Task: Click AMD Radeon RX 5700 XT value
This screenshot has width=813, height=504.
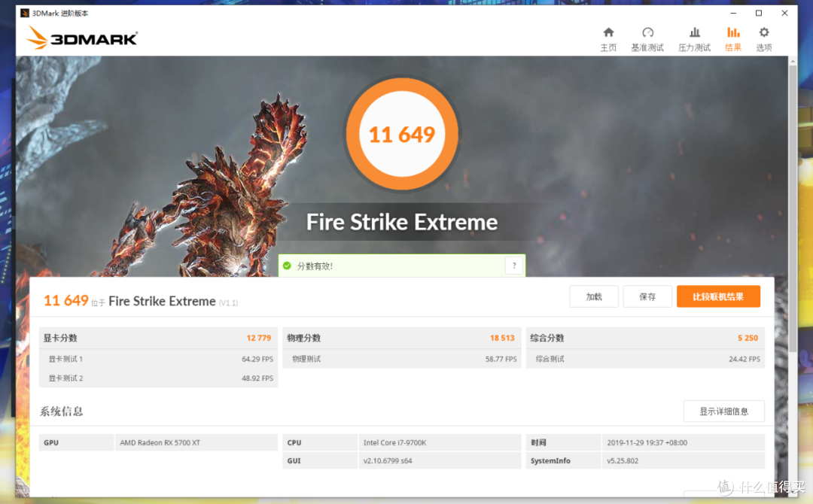Action: 160,442
